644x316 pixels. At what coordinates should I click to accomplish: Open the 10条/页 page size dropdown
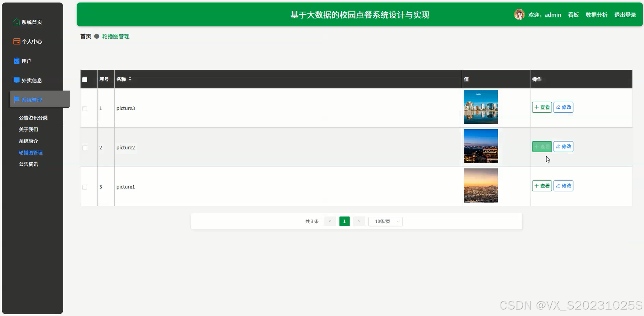pos(385,221)
